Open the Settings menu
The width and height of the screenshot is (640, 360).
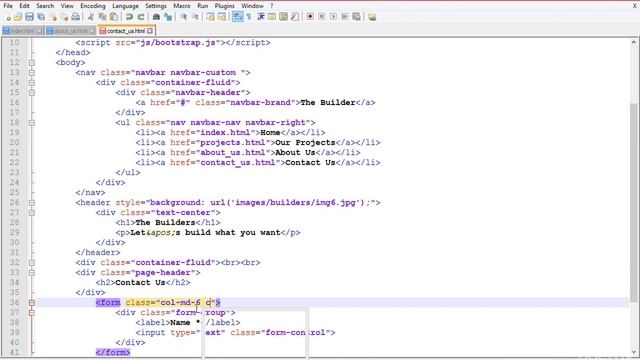point(156,6)
